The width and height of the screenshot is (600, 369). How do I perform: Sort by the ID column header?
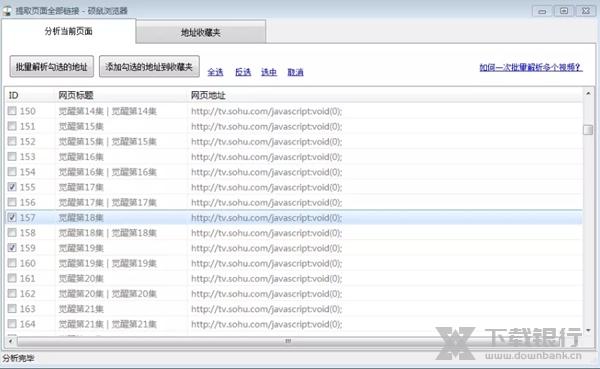tap(30, 95)
